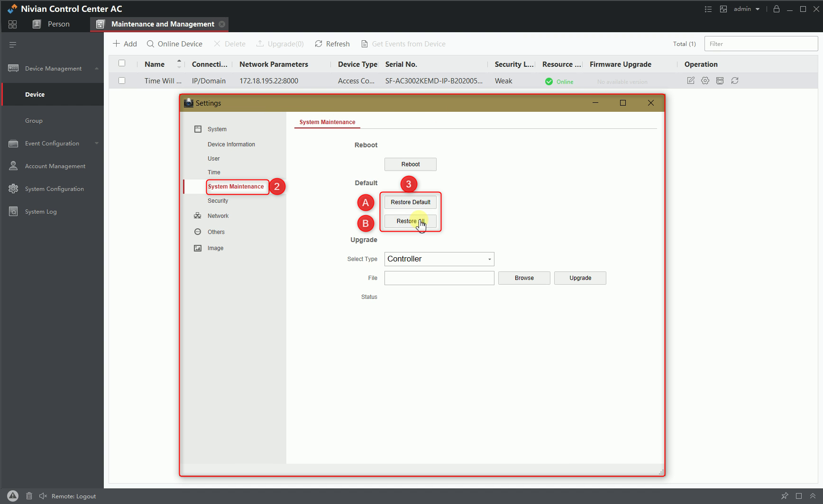Select System Maintenance tab header
The image size is (823, 504).
327,122
